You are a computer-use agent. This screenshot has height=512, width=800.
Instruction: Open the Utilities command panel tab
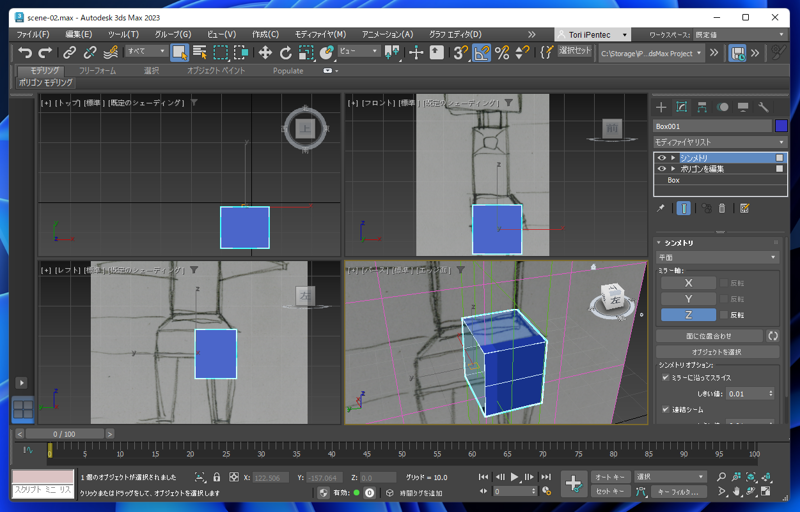763,107
